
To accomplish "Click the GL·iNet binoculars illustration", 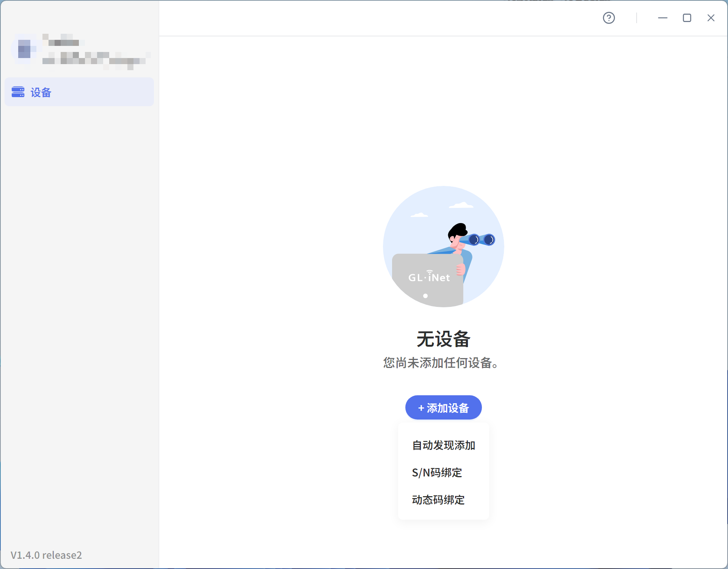I will (x=443, y=247).
